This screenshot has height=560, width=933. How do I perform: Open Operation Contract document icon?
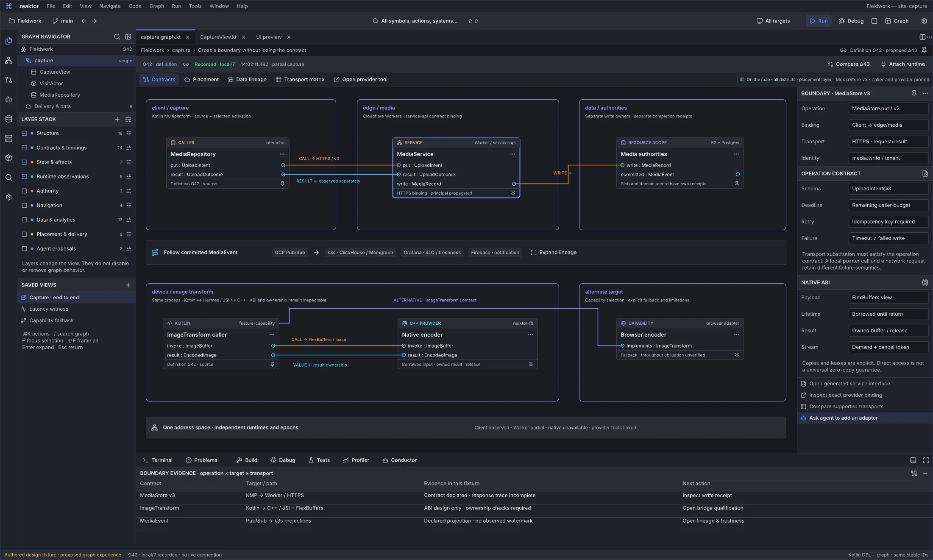[x=925, y=174]
